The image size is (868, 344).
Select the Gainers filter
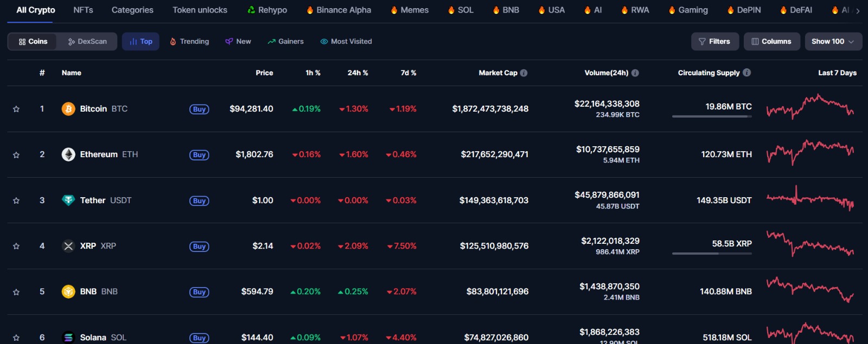[285, 41]
